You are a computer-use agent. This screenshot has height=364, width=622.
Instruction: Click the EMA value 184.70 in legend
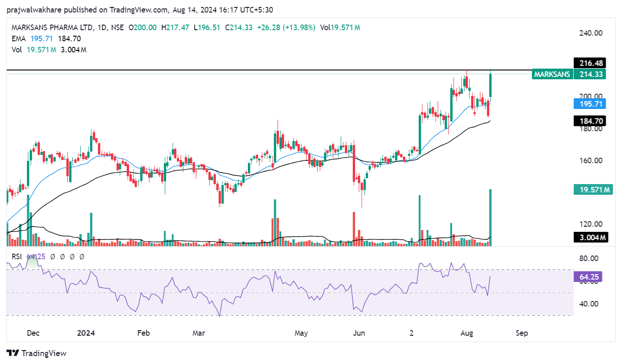click(x=69, y=38)
